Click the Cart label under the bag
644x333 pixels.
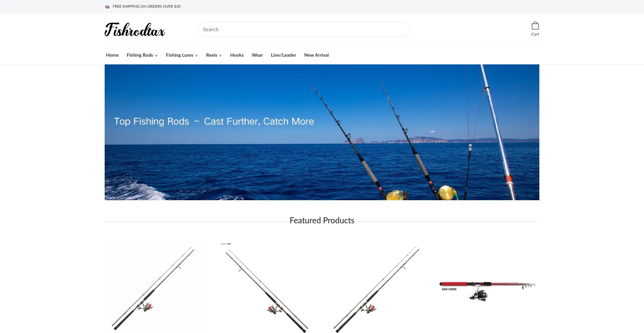(535, 34)
